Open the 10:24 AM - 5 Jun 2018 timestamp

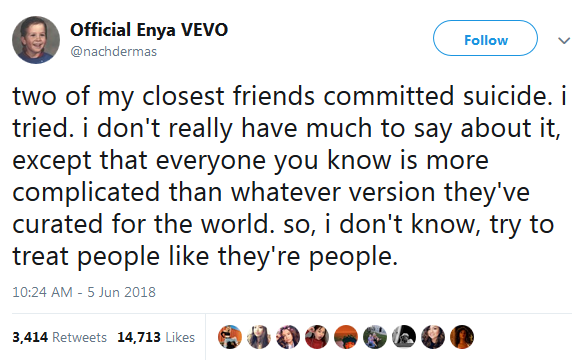tap(84, 292)
